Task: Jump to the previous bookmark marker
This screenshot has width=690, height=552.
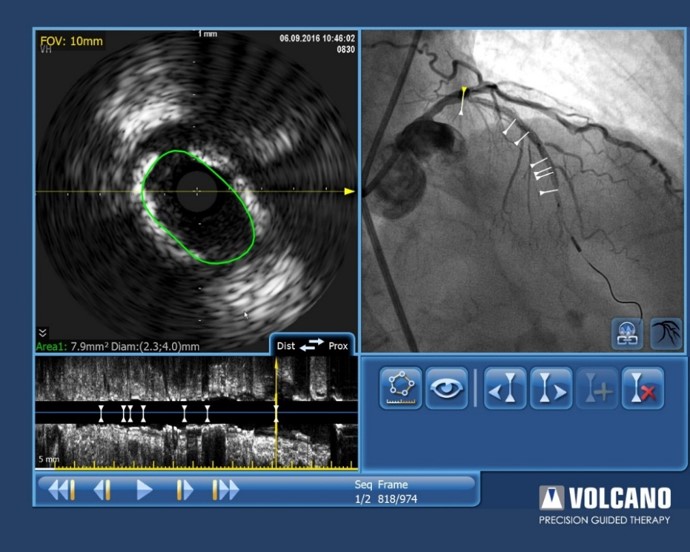Action: pyautogui.click(x=505, y=388)
